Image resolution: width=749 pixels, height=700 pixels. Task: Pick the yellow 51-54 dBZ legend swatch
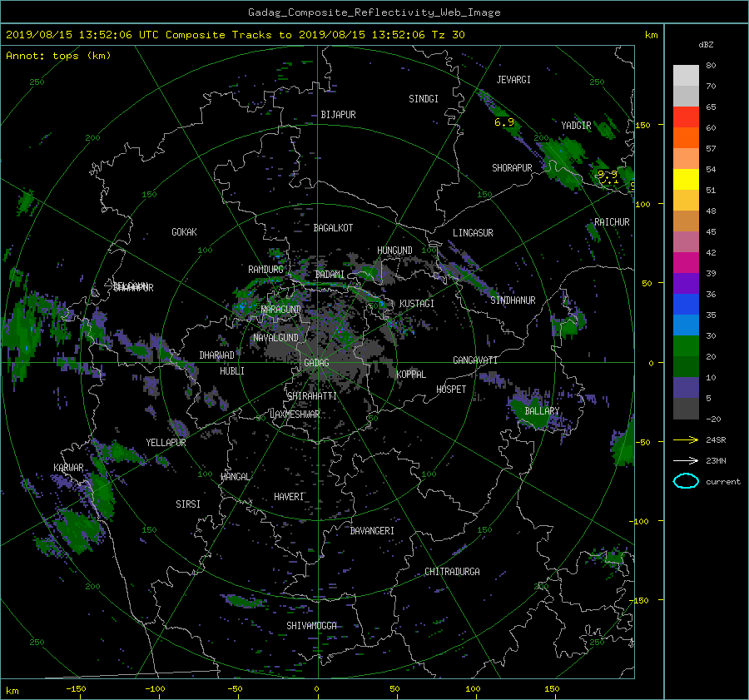[686, 180]
